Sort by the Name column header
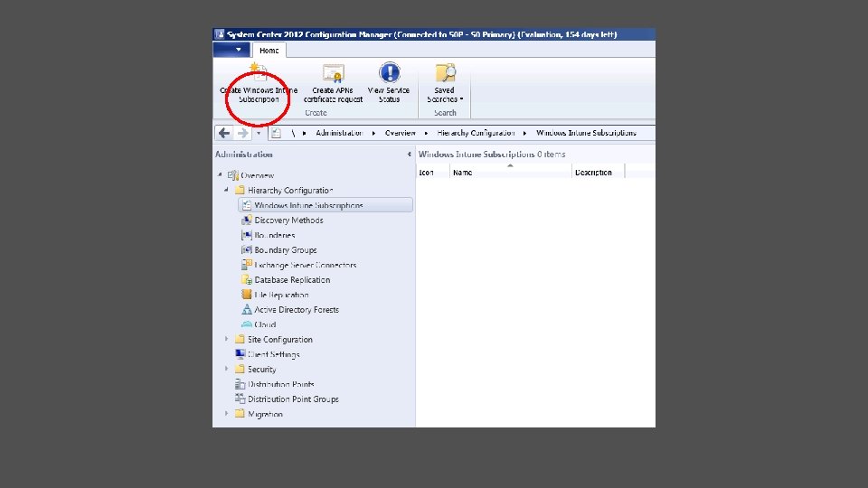Image resolution: width=868 pixels, height=488 pixels. point(510,172)
